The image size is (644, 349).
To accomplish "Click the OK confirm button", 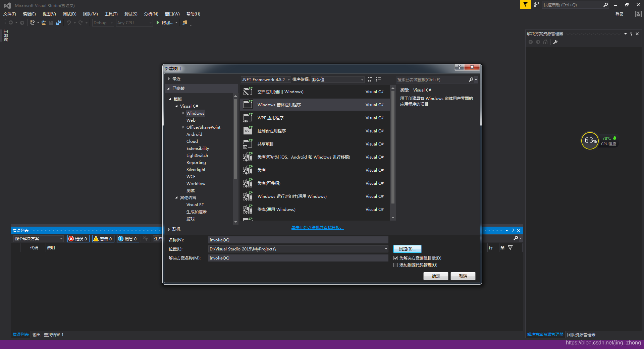I will (x=436, y=276).
